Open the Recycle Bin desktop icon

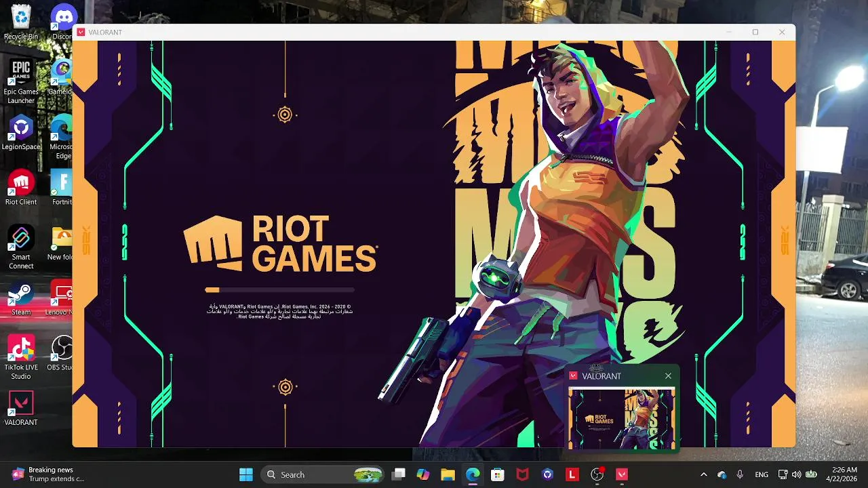pyautogui.click(x=21, y=22)
